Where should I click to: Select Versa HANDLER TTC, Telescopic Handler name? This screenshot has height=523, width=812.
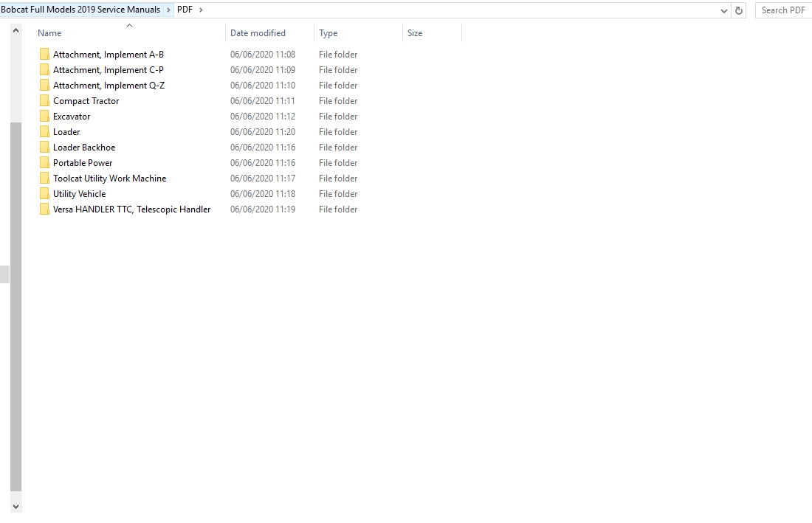coord(131,209)
